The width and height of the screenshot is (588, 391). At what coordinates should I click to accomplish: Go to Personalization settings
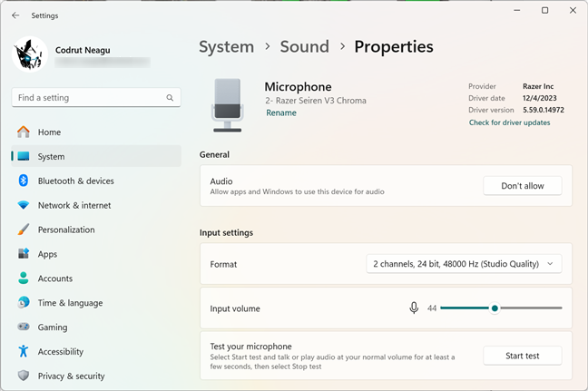coord(96,230)
